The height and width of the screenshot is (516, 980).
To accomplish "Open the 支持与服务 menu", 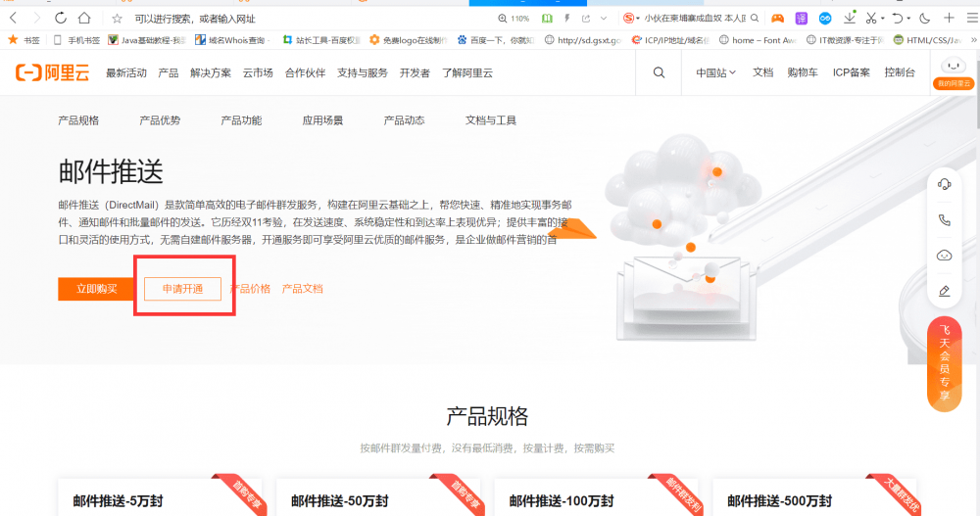I will coord(363,73).
